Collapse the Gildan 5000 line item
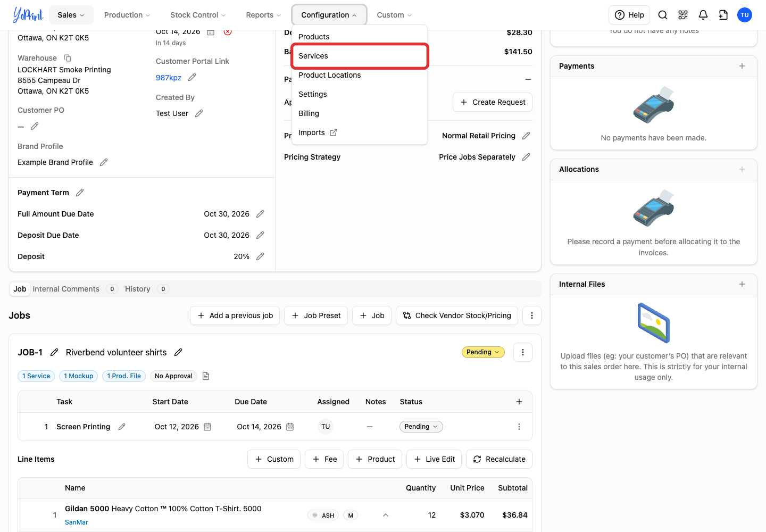 tap(386, 515)
